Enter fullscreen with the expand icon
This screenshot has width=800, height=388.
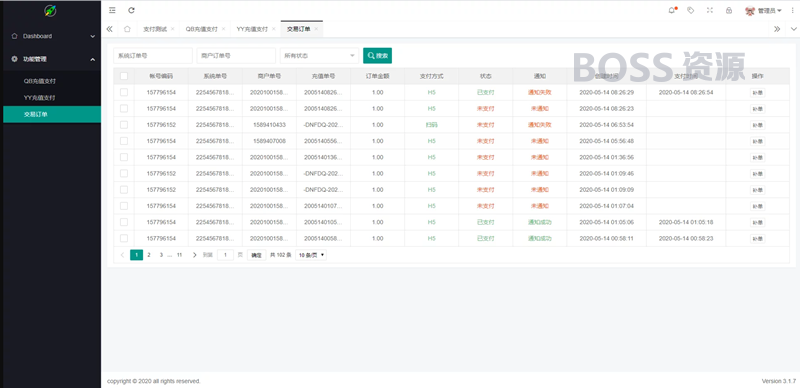[x=710, y=10]
